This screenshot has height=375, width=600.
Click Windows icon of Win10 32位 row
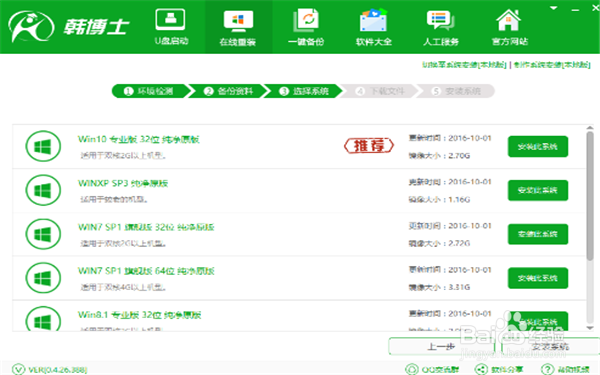click(43, 146)
